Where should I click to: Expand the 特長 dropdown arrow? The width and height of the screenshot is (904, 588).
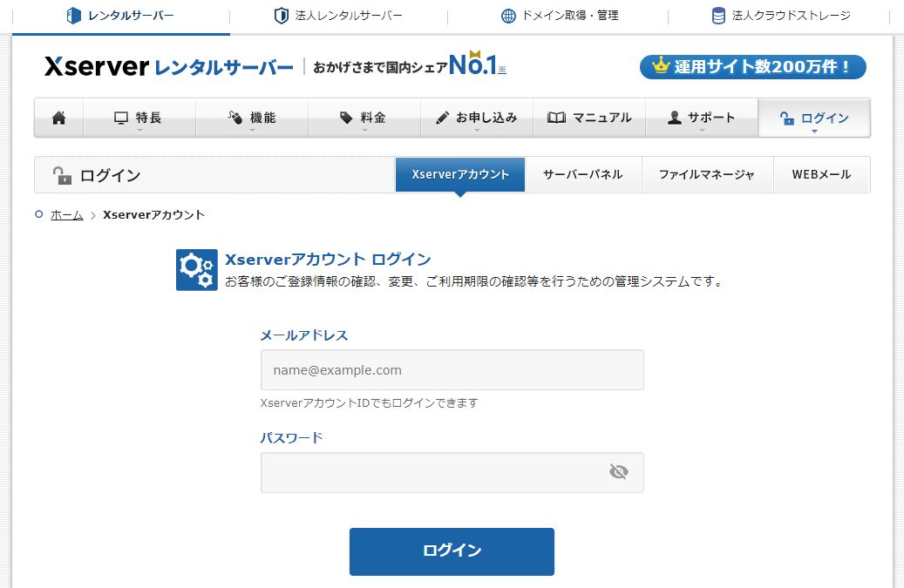[x=139, y=131]
